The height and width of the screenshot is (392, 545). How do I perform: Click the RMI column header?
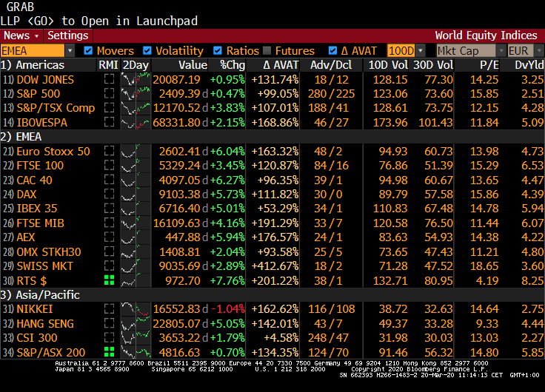pos(108,65)
